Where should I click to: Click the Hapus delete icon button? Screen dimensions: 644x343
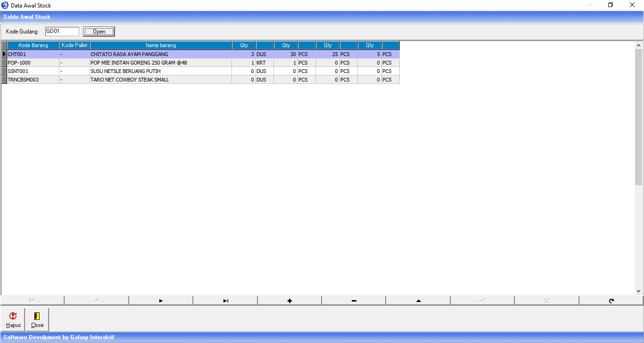point(13,319)
